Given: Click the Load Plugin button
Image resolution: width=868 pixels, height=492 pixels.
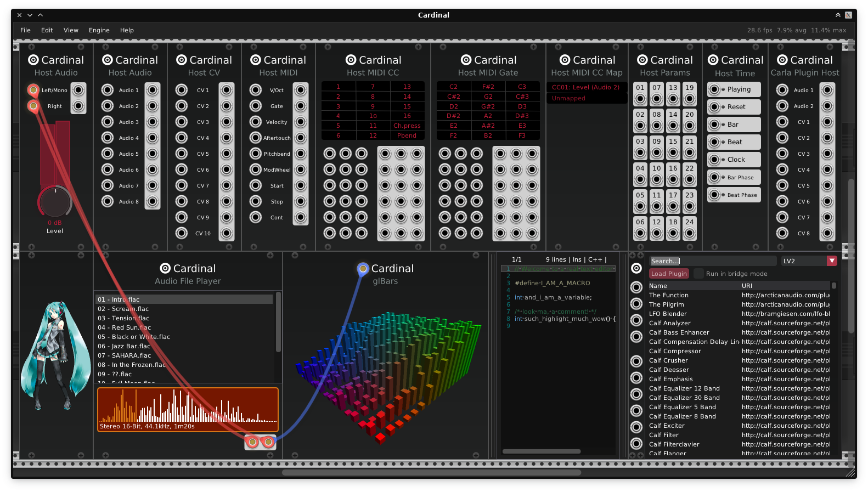Looking at the screenshot, I should 669,273.
